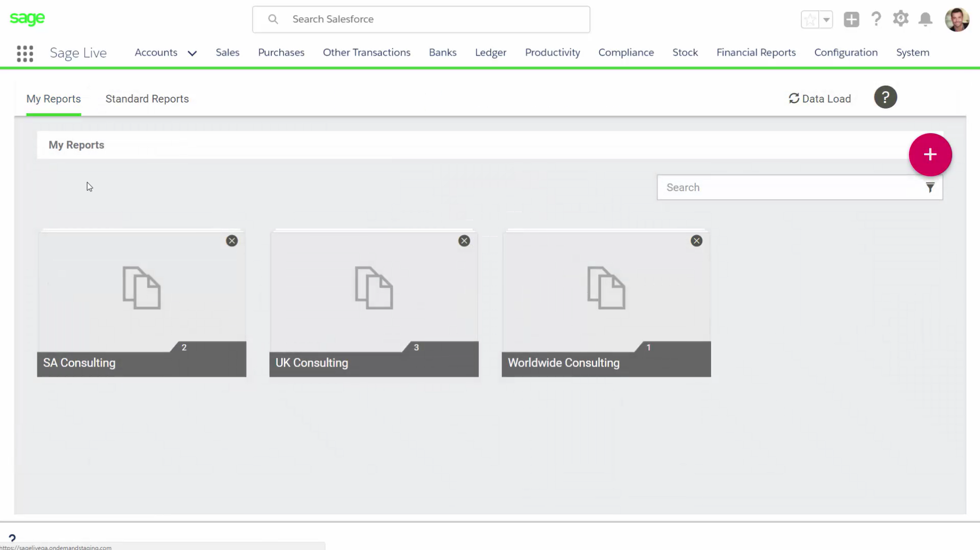This screenshot has height=550, width=980.
Task: Switch to the My Reports tab
Action: [54, 99]
